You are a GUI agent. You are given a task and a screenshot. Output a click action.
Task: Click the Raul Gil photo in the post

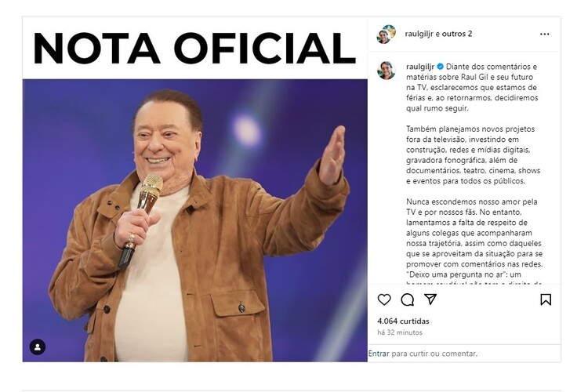click(195, 220)
